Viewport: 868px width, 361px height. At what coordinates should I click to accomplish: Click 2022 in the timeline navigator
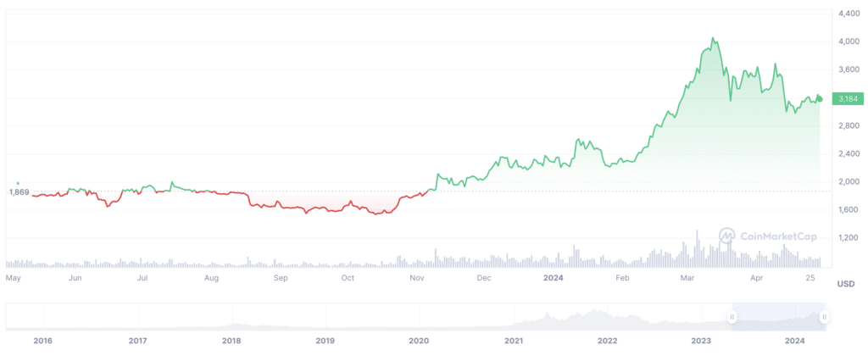[607, 341]
